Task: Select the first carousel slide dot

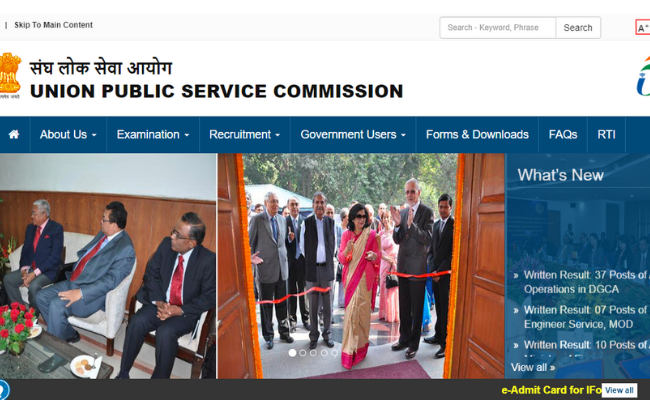Action: [292, 353]
